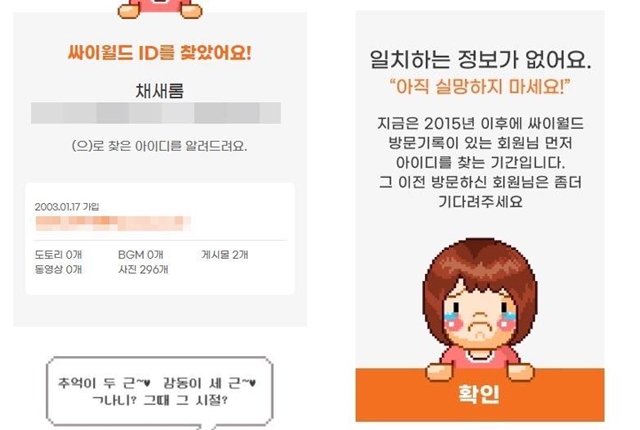This screenshot has height=430, width=640.
Task: Click the blurred orange ID text
Action: pos(113,223)
